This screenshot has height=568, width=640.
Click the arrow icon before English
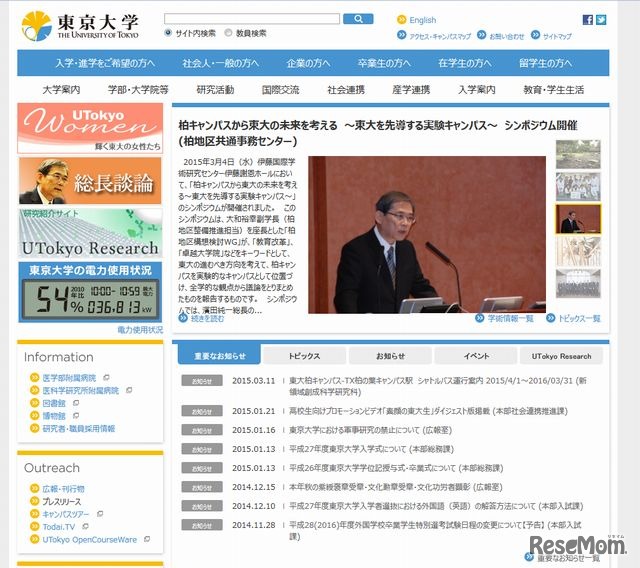point(402,19)
